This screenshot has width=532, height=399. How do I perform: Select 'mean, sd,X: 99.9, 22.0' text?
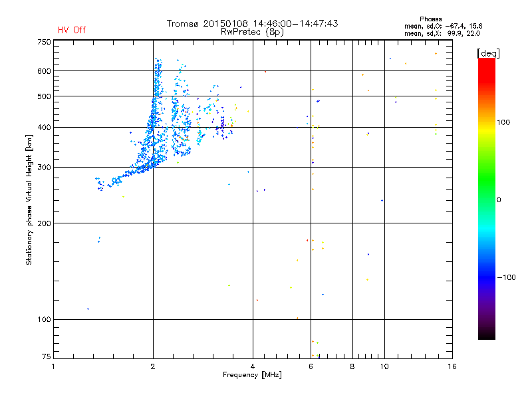tap(442, 33)
